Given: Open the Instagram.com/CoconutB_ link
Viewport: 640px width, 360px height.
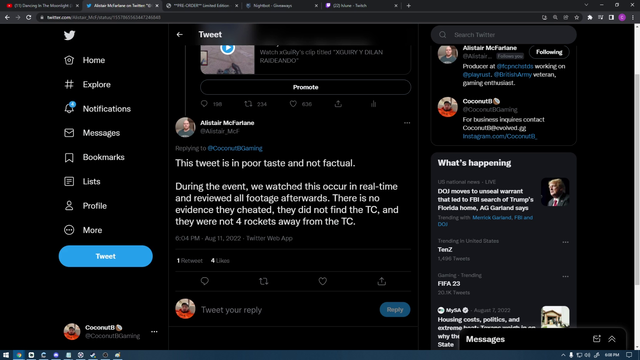Looking at the screenshot, I should pyautogui.click(x=500, y=136).
